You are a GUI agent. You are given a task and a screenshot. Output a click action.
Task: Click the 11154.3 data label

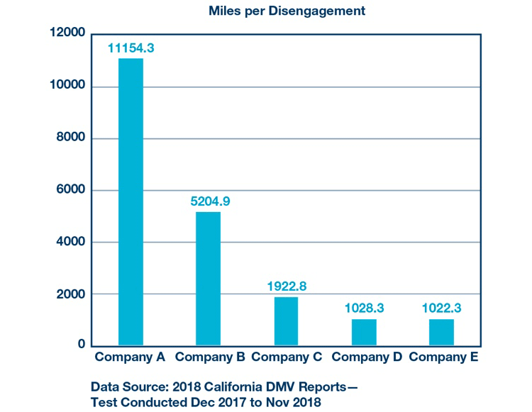131,48
